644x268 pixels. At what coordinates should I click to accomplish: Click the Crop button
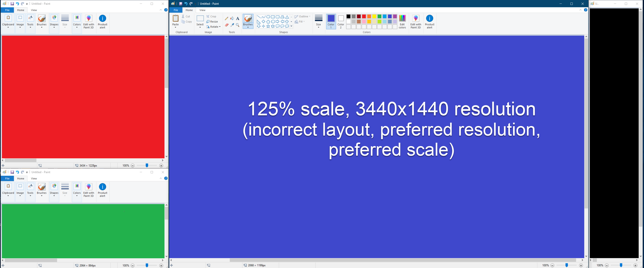(x=212, y=16)
